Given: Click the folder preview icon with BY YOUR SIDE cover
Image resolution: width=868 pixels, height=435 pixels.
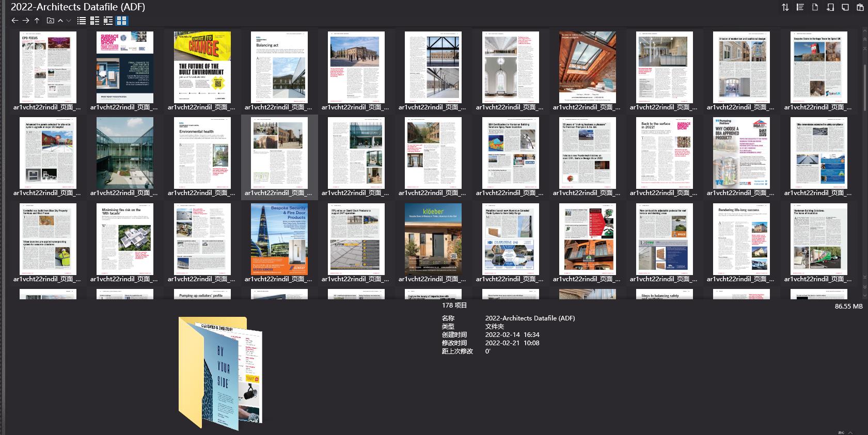Looking at the screenshot, I should [220, 374].
